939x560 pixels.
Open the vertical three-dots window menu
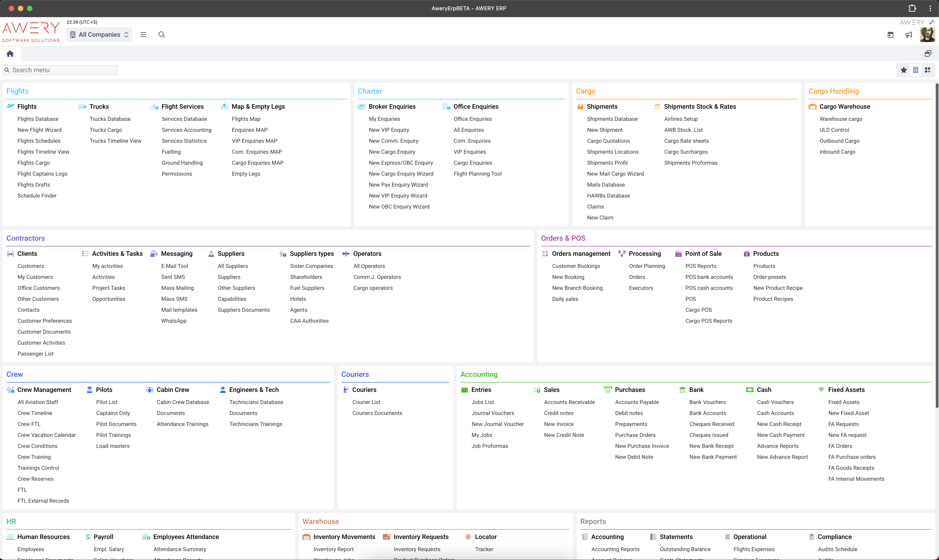pos(930,8)
